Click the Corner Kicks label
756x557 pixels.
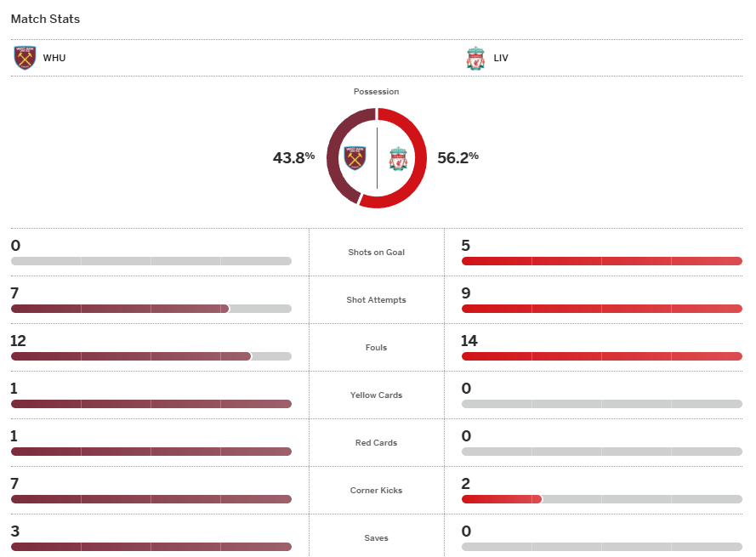tap(376, 491)
